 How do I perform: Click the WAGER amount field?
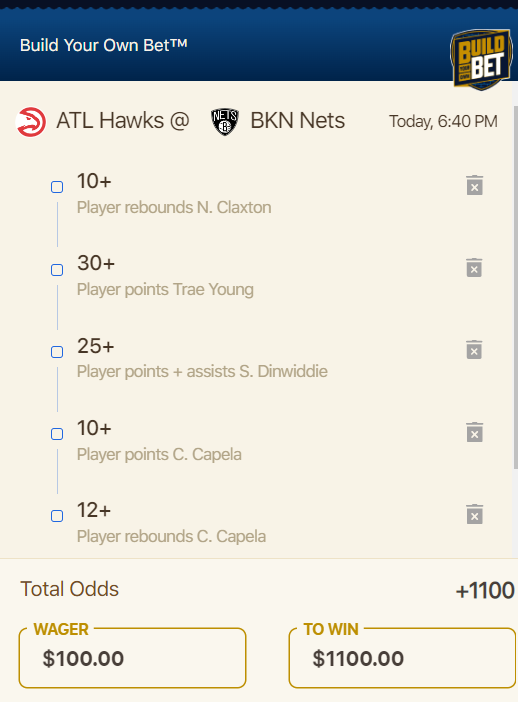[133, 657]
